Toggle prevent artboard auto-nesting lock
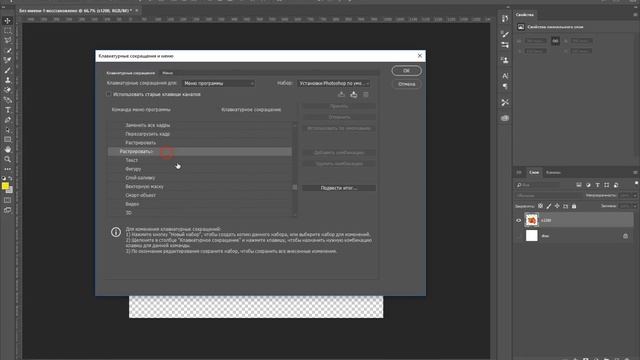 (565, 206)
